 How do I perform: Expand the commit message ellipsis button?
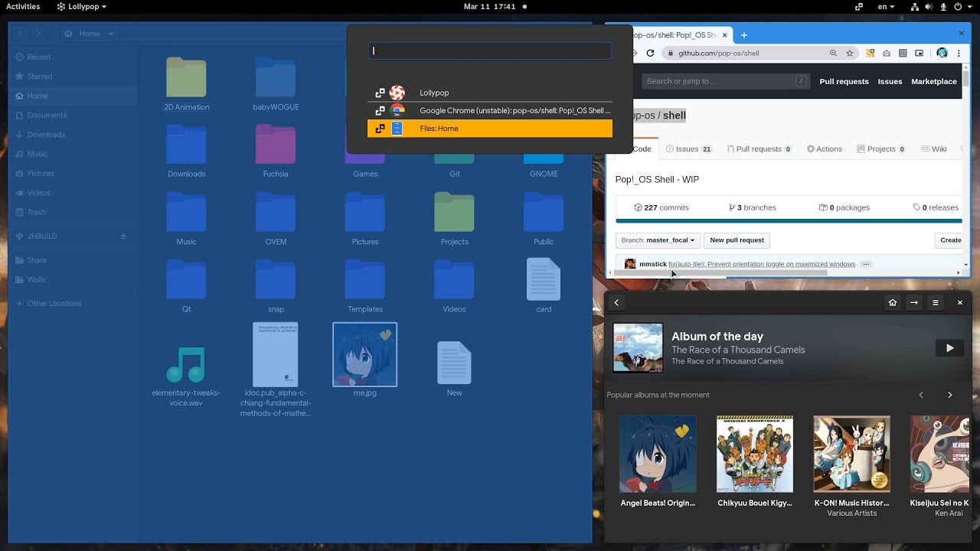[866, 264]
